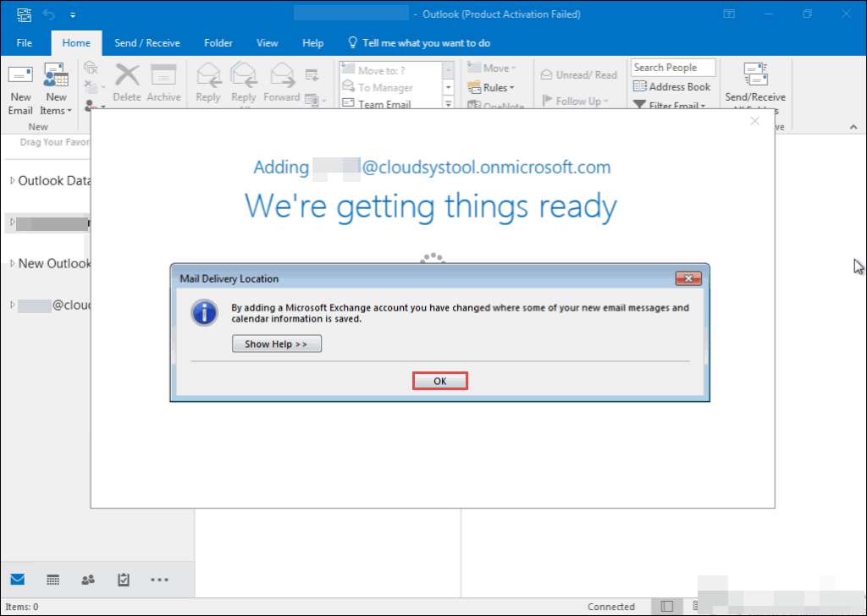This screenshot has width=867, height=616.
Task: Click OK in Mail Delivery Location dialog
Action: click(x=439, y=382)
